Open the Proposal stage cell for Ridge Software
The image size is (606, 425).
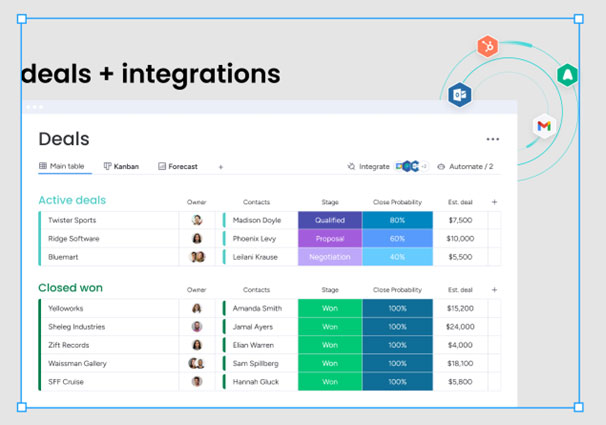pos(329,239)
